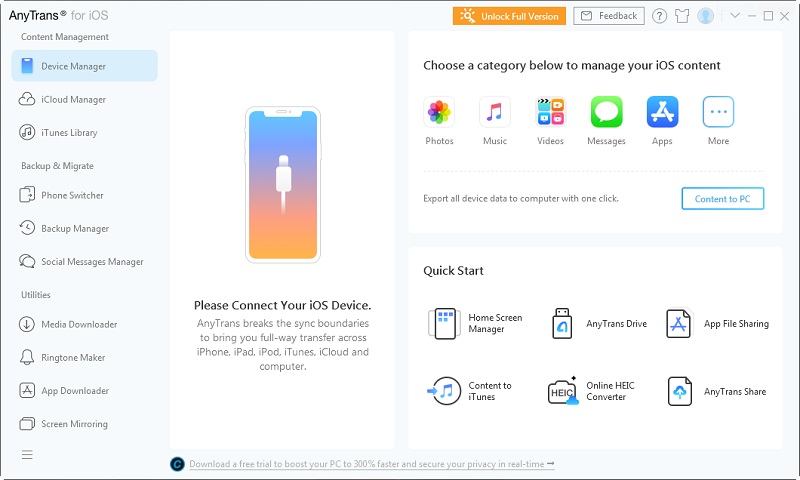This screenshot has width=800, height=480.
Task: Collapse sidebar with hamburger icon
Action: (x=27, y=454)
